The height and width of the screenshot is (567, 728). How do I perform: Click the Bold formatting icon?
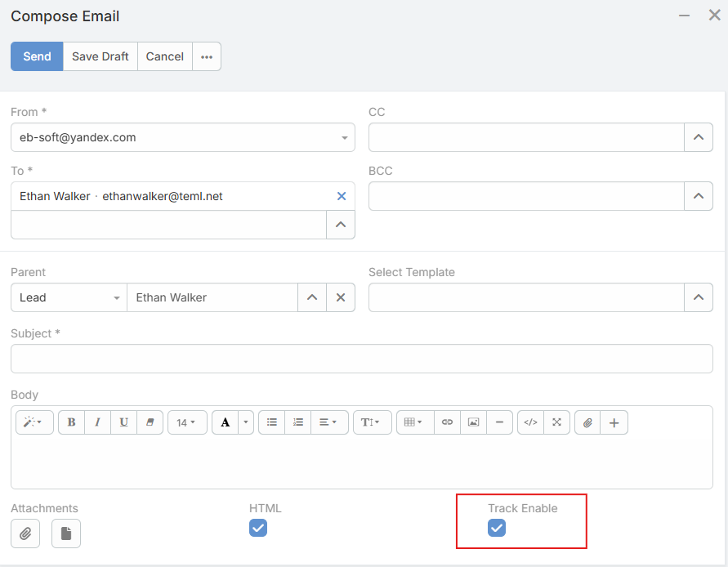pyautogui.click(x=71, y=422)
